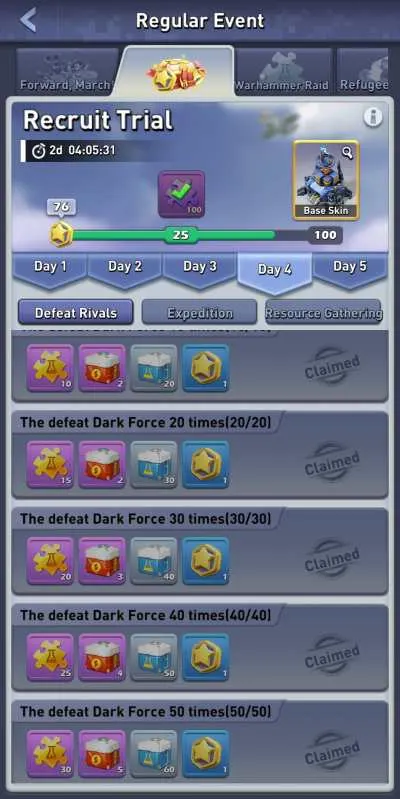Screen dimensions: 400x799
Task: Select the Expedition category button
Action: [199, 312]
